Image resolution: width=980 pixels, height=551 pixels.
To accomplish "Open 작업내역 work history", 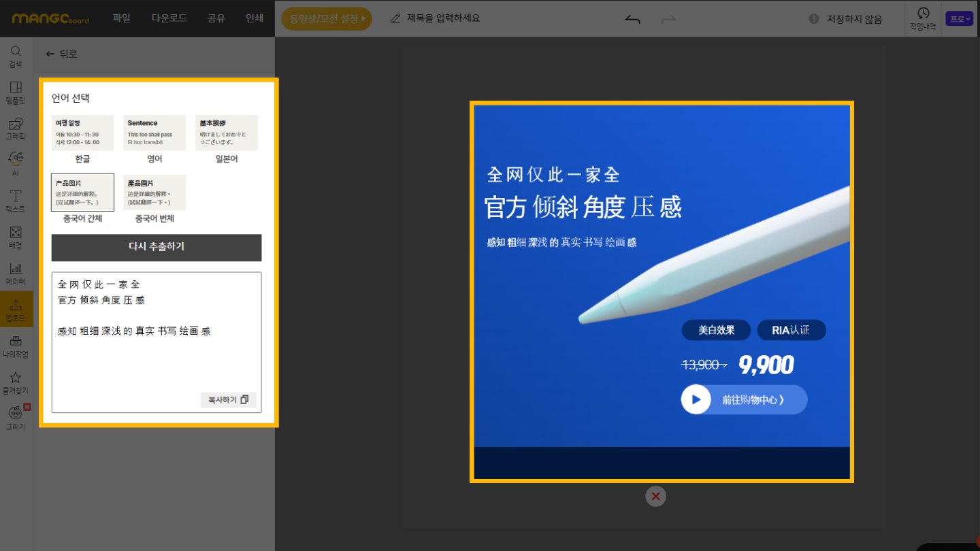I will 923,18.
